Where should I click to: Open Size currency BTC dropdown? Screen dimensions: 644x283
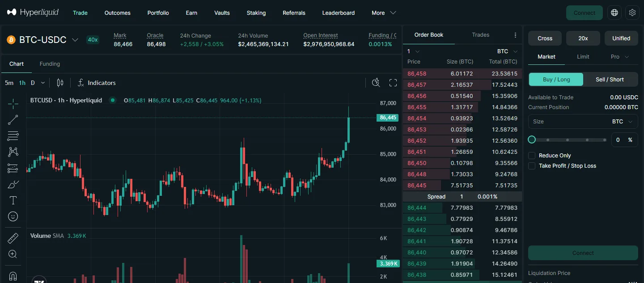[x=623, y=122]
